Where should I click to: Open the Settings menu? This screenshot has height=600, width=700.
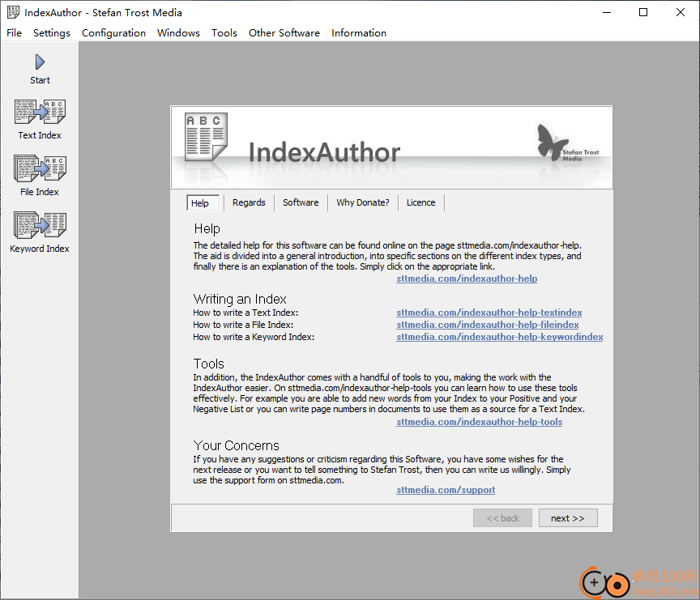(52, 33)
